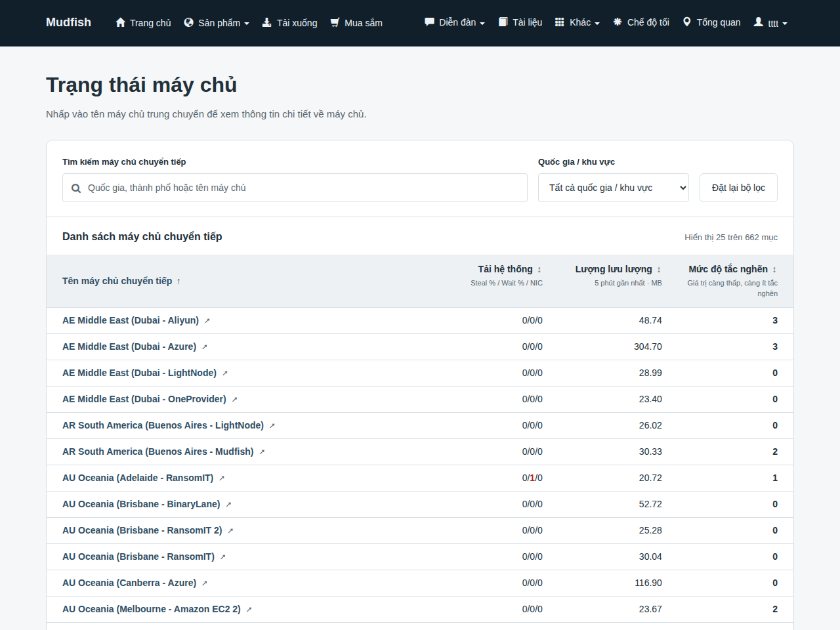The width and height of the screenshot is (840, 630).
Task: Click the shopping cart icon for Mua sắm
Action: pos(335,22)
